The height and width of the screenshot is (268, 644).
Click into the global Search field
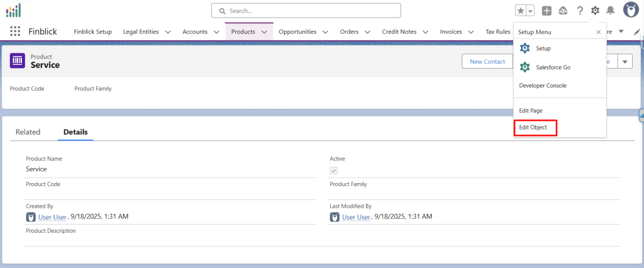point(306,11)
